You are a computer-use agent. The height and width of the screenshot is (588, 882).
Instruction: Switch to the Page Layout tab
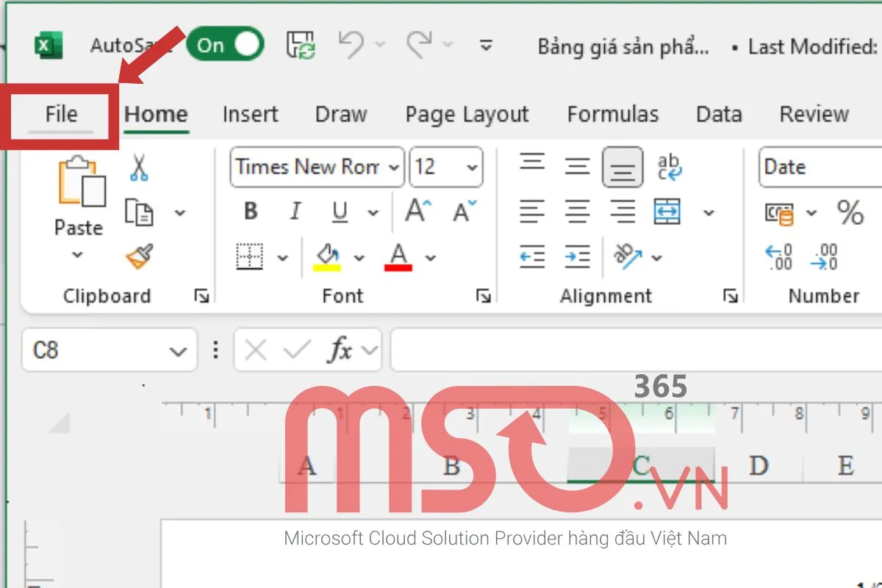[467, 115]
